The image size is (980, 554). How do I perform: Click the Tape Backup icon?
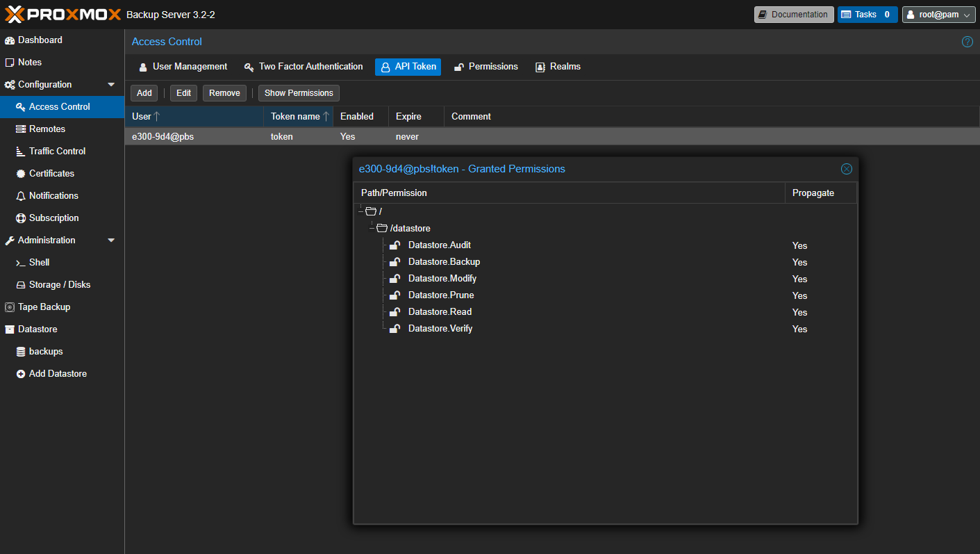[x=10, y=307]
